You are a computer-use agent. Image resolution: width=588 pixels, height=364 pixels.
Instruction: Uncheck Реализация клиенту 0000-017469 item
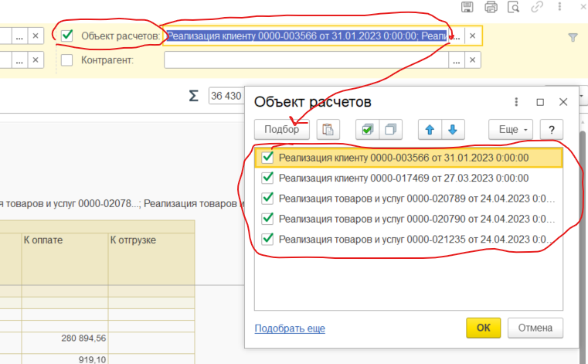click(x=268, y=178)
